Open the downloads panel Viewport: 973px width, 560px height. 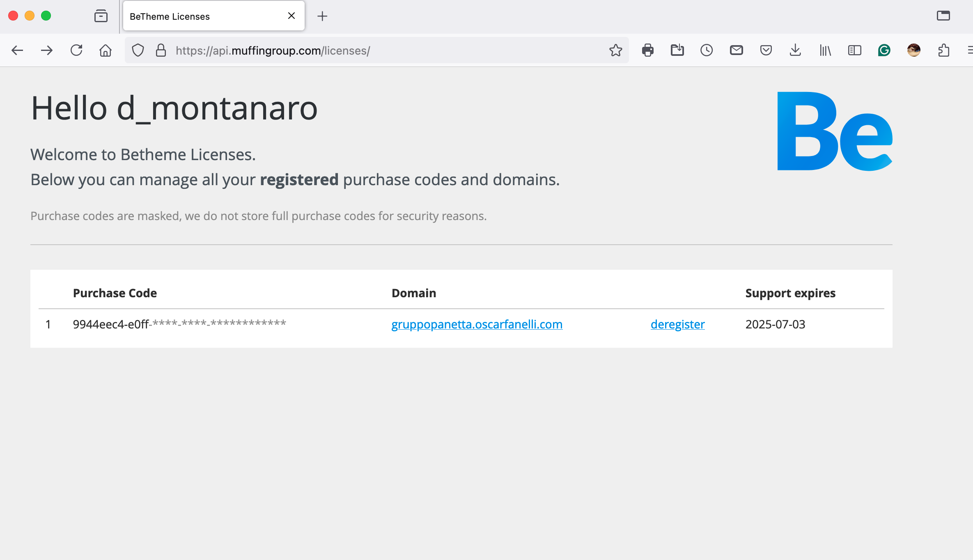[x=795, y=50]
